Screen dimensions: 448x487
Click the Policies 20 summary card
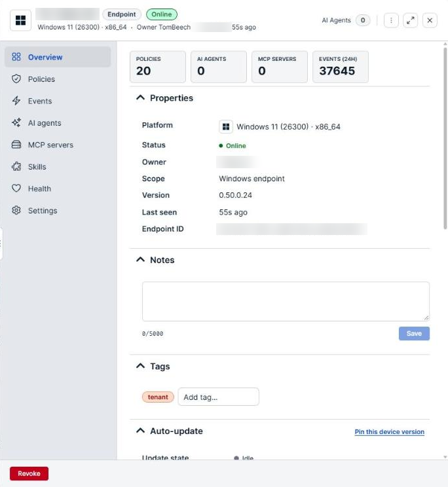(x=158, y=67)
